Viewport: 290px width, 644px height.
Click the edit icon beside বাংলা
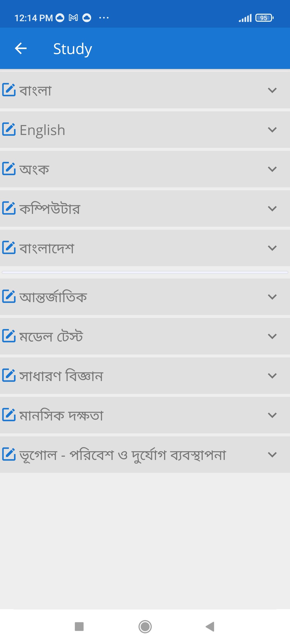[x=9, y=90]
